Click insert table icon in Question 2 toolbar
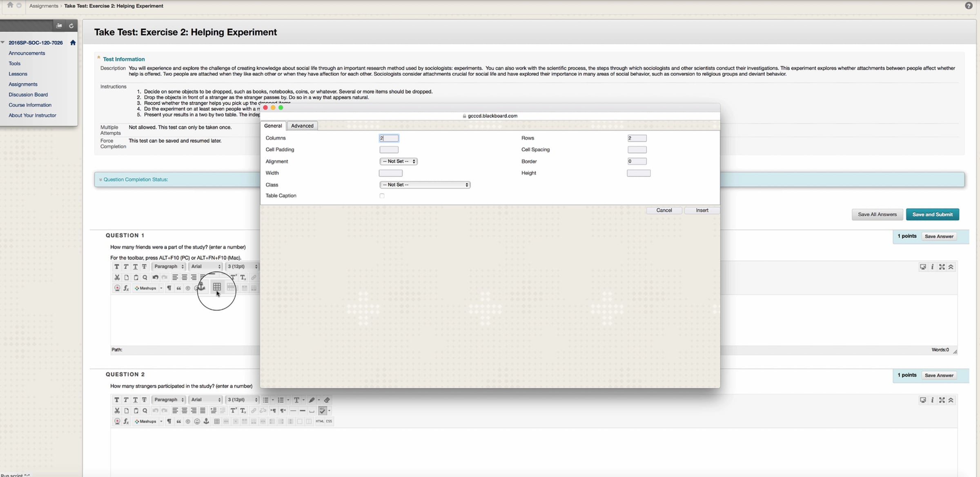Image resolution: width=980 pixels, height=477 pixels. point(217,421)
